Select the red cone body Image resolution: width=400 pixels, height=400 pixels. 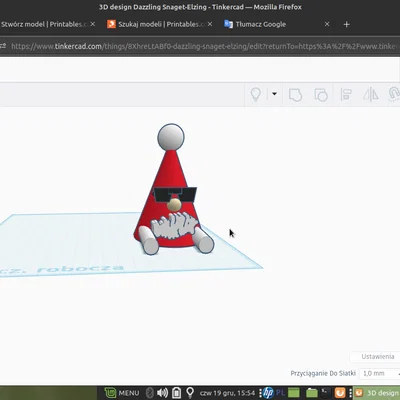click(170, 173)
